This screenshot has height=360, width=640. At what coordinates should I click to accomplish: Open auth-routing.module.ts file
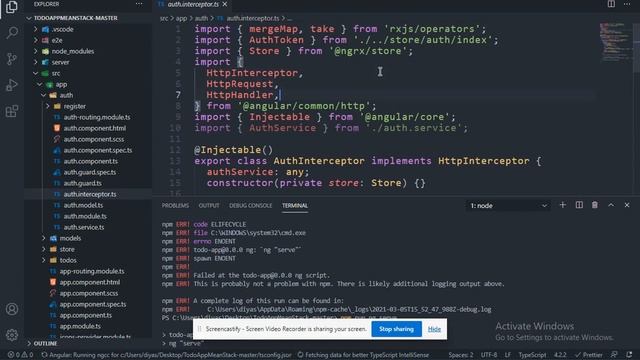pyautogui.click(x=97, y=117)
